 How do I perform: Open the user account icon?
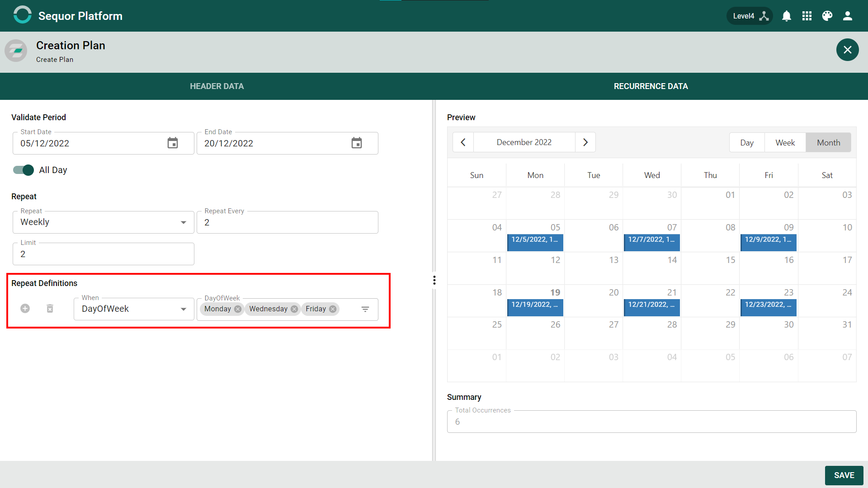pyautogui.click(x=848, y=16)
